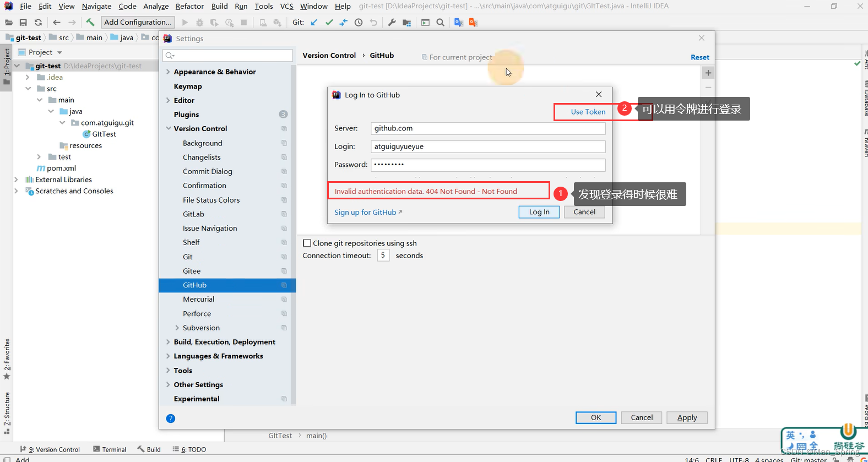Collapse the Version Control settings section
The height and width of the screenshot is (462, 868).
[168, 129]
